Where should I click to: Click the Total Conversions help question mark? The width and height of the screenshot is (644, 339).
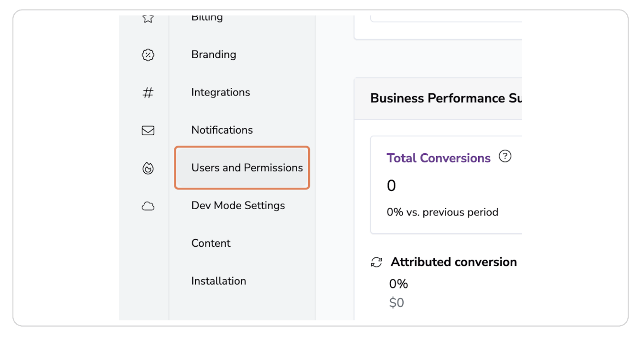(x=504, y=156)
